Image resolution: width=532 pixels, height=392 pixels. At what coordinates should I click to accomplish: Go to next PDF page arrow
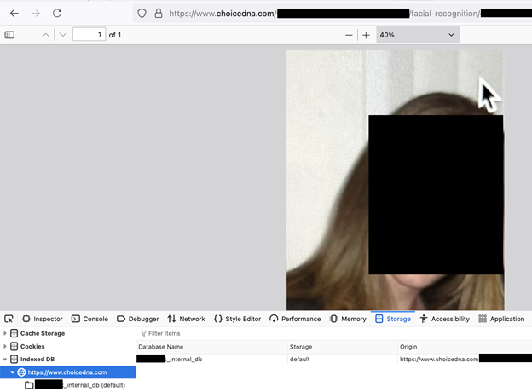63,35
